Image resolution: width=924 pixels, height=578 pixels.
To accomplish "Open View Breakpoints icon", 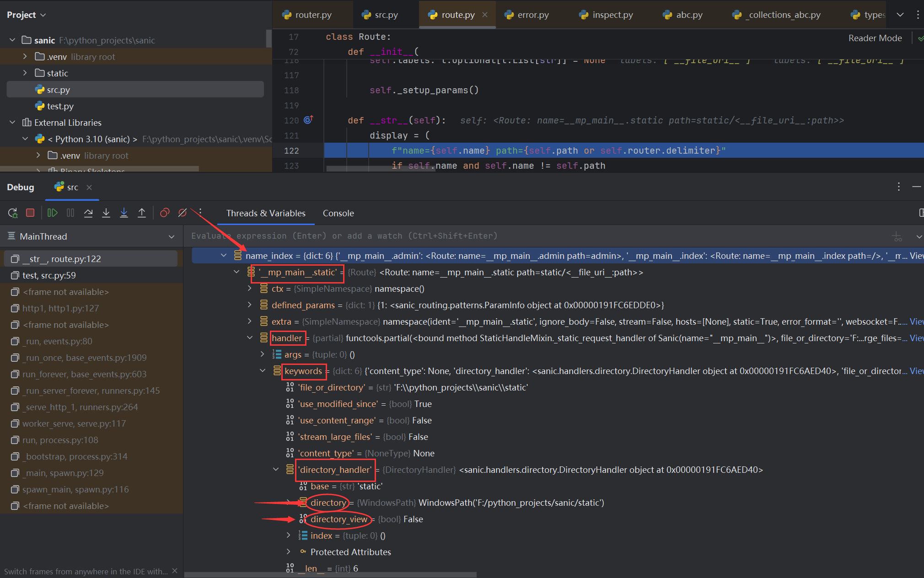I will (165, 213).
